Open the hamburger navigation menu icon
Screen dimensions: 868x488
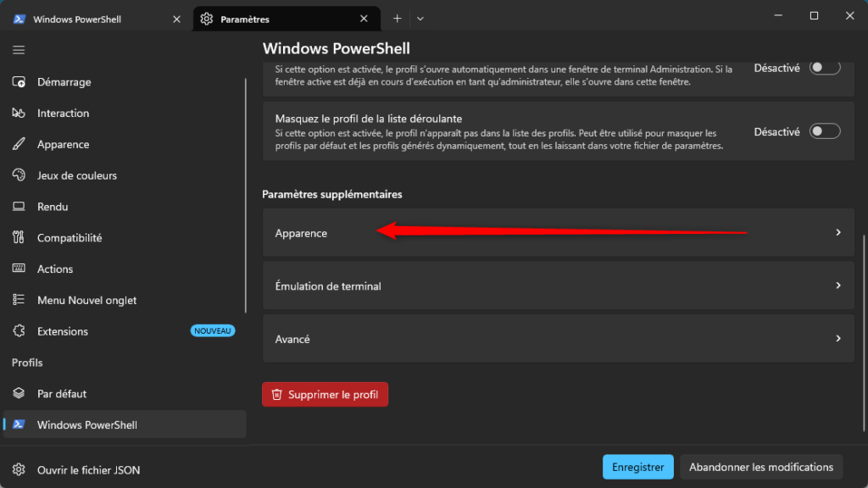coord(19,50)
